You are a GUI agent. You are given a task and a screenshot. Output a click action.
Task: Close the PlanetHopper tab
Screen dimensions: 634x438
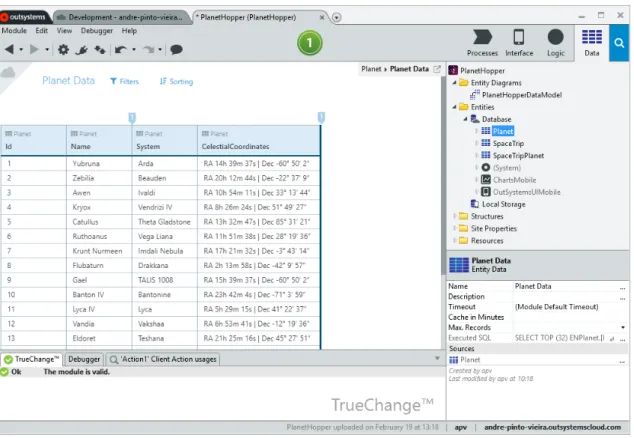[322, 17]
